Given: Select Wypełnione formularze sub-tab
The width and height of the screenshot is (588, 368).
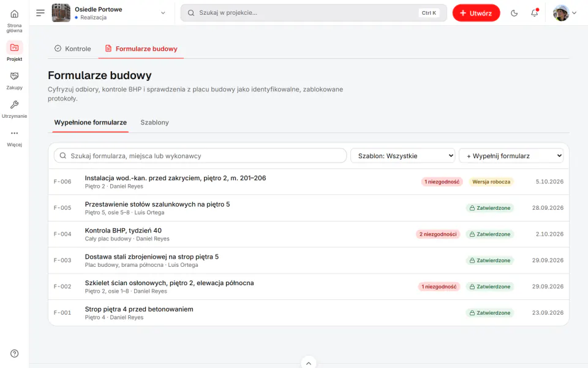Looking at the screenshot, I should (91, 123).
